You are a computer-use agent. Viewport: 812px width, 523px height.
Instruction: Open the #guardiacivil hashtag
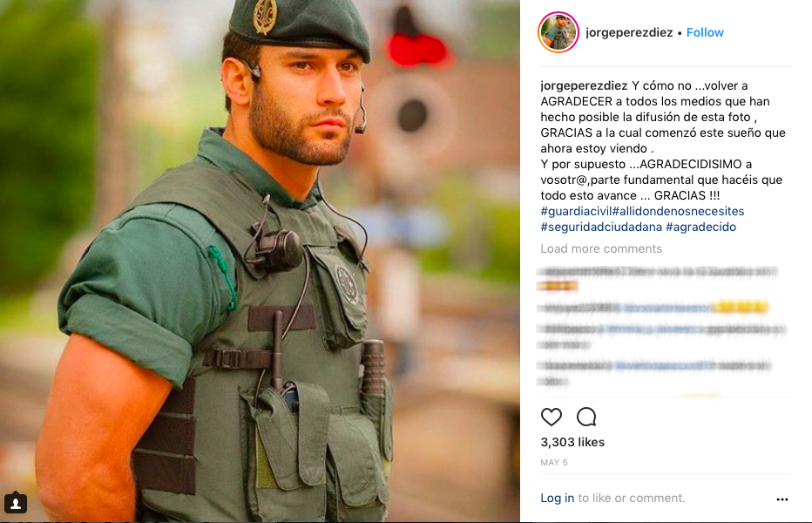tap(576, 211)
